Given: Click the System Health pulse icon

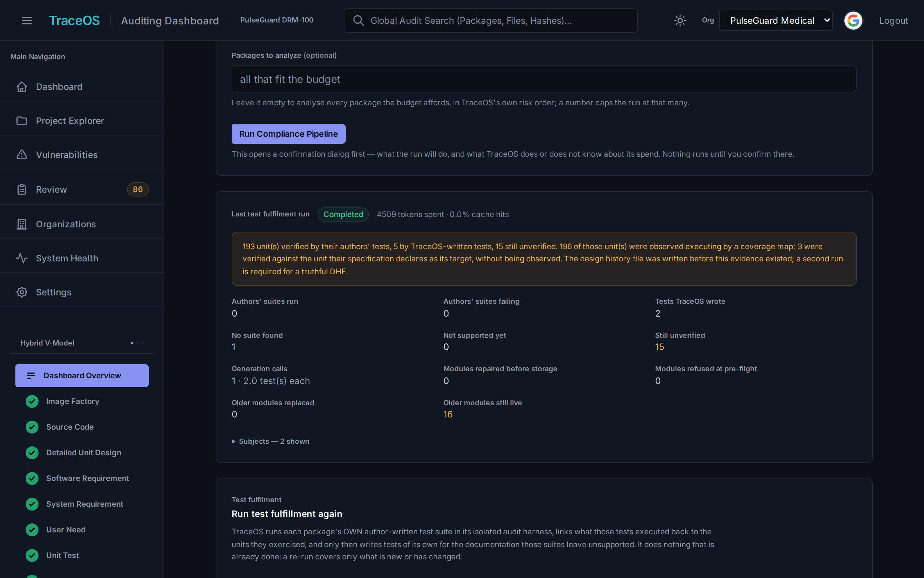Looking at the screenshot, I should 22,258.
